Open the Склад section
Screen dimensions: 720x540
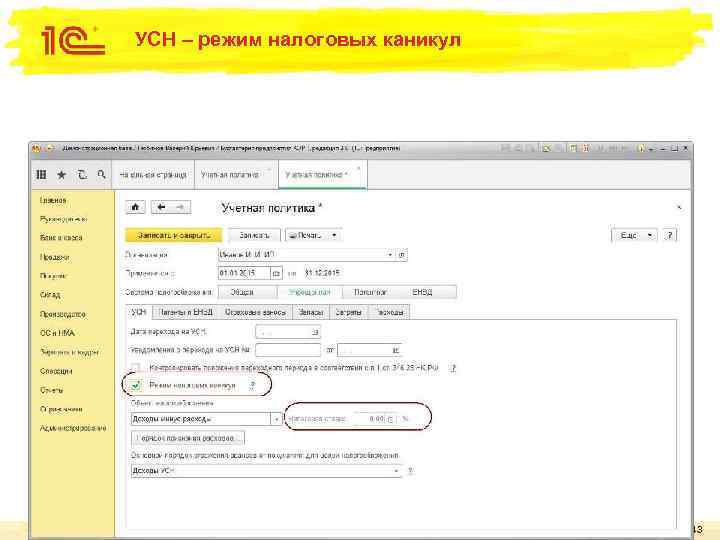pos(50,295)
